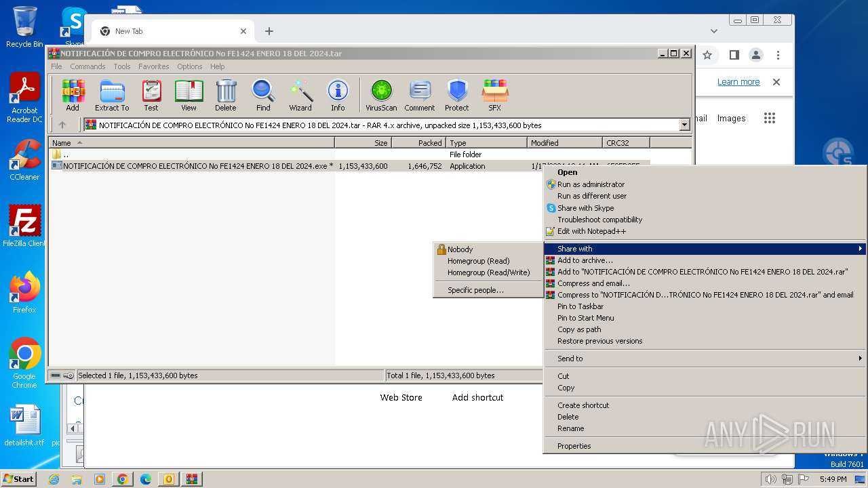This screenshot has height=488, width=868.
Task: Select Copy as path
Action: point(705,329)
